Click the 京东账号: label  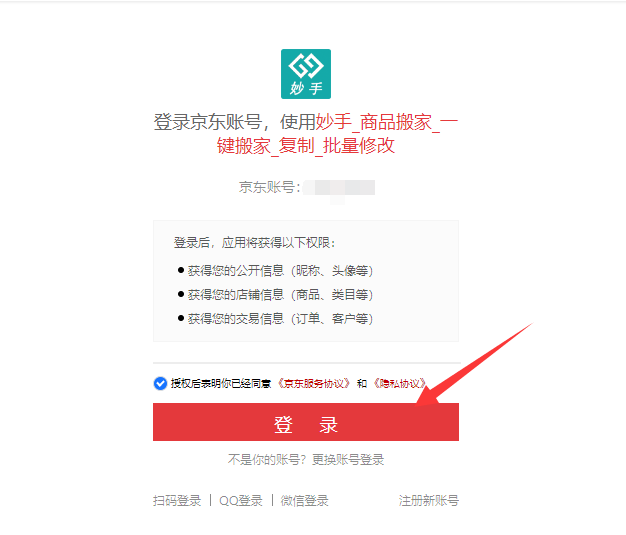tap(269, 187)
